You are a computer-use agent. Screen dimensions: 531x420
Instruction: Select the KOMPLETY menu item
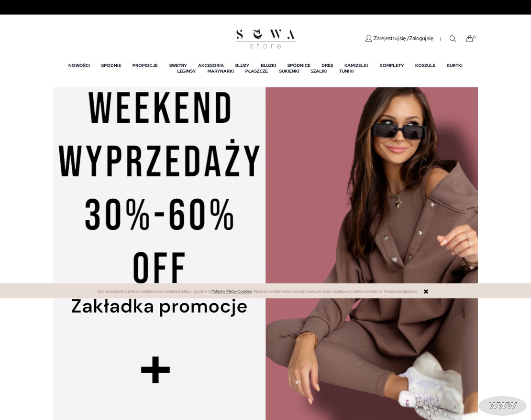(391, 65)
